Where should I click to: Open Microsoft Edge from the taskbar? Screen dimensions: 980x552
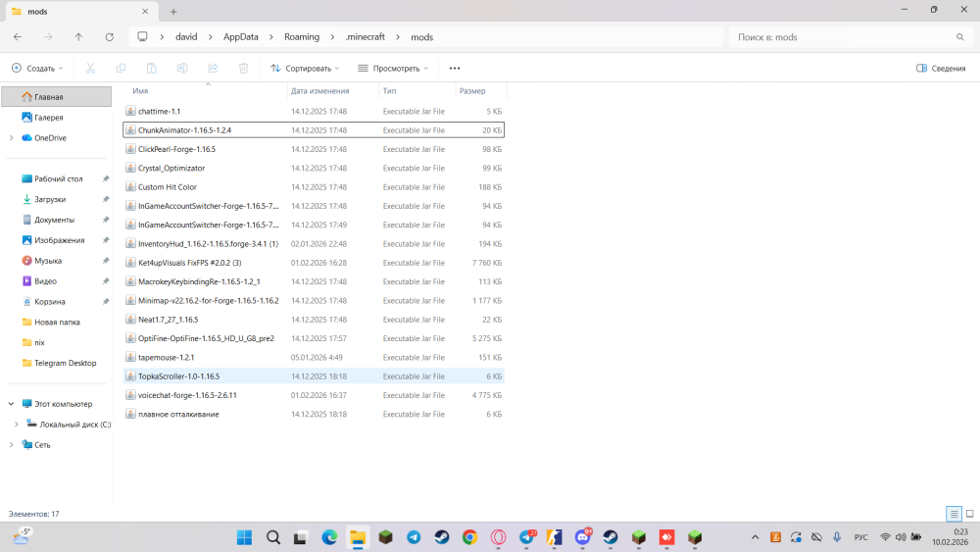pyautogui.click(x=329, y=537)
